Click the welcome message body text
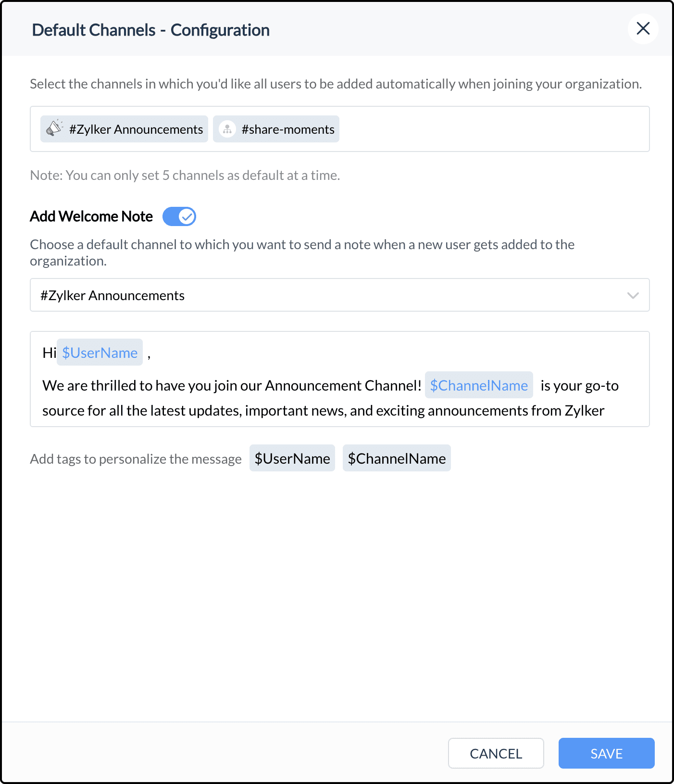Screen dimensions: 674x784 [x=322, y=411]
